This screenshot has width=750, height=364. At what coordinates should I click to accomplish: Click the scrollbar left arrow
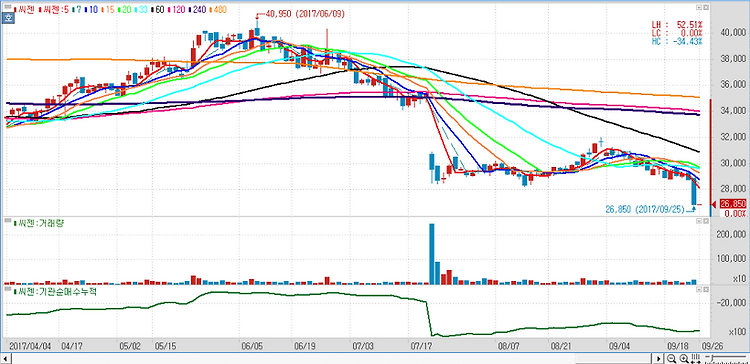click(4, 359)
